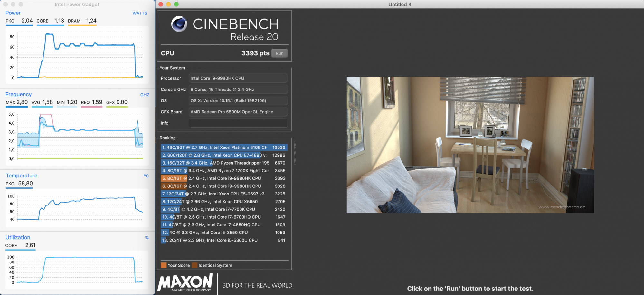
Task: Click the DRAM power value 1,24
Action: point(91,21)
